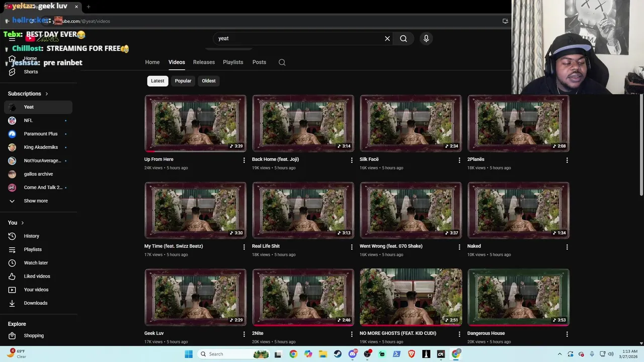Open the options menu for Went Wrong (feat. 070 Shake)

click(x=459, y=247)
